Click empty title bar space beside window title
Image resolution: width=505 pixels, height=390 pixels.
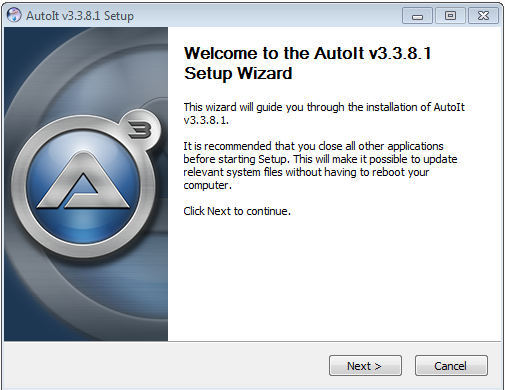(x=267, y=16)
